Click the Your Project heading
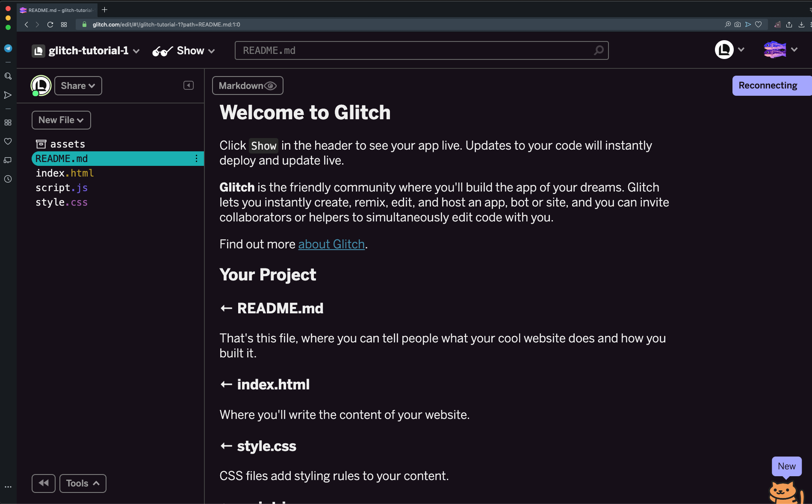This screenshot has width=812, height=504. (x=268, y=275)
